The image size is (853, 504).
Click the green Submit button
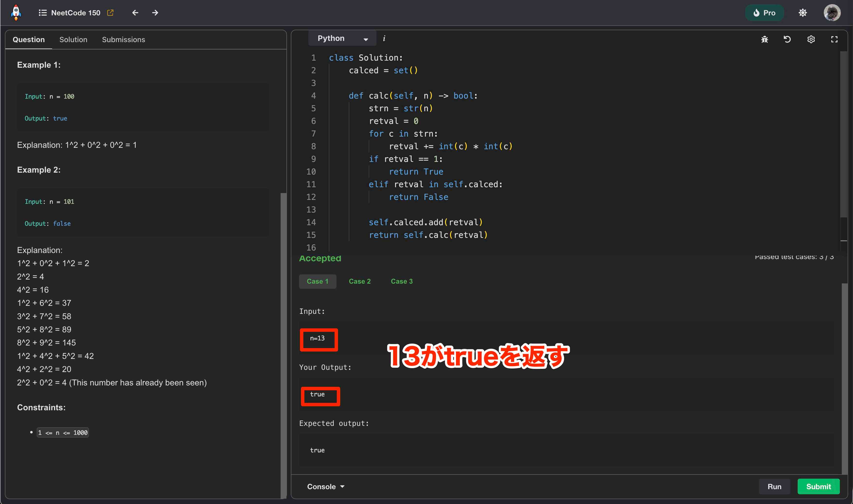[x=818, y=486]
